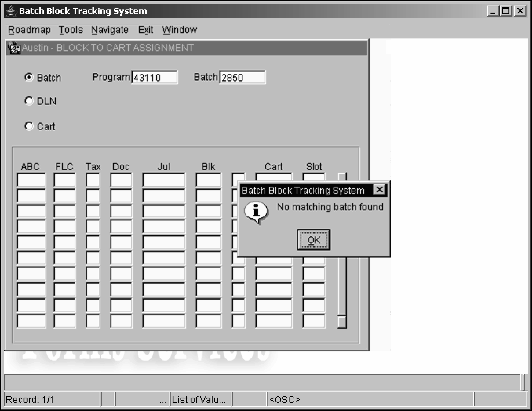Select the DLN radio button
532x411 pixels.
tap(29, 101)
